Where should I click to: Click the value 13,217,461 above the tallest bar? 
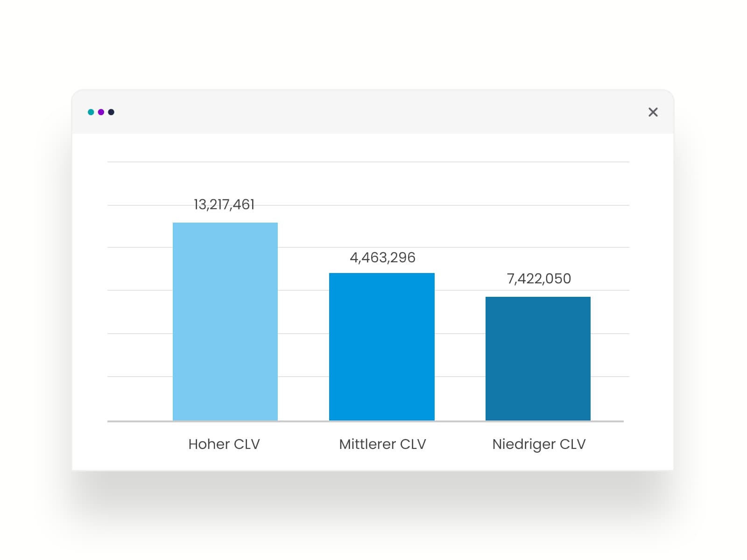pos(224,204)
